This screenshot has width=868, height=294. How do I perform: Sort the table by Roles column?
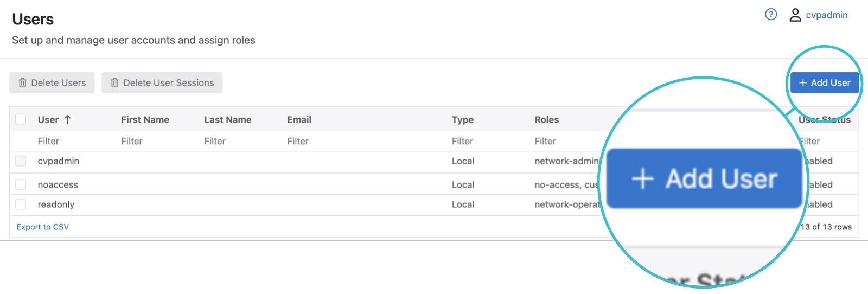tap(546, 120)
